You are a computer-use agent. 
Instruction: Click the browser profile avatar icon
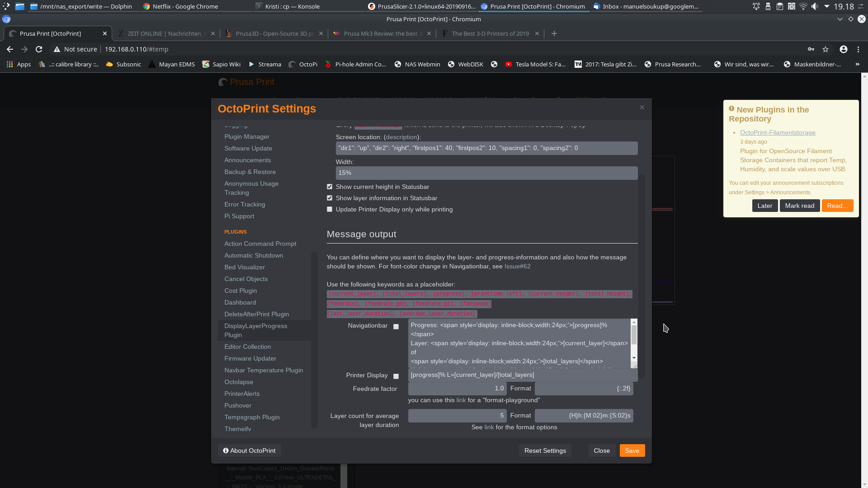click(843, 49)
